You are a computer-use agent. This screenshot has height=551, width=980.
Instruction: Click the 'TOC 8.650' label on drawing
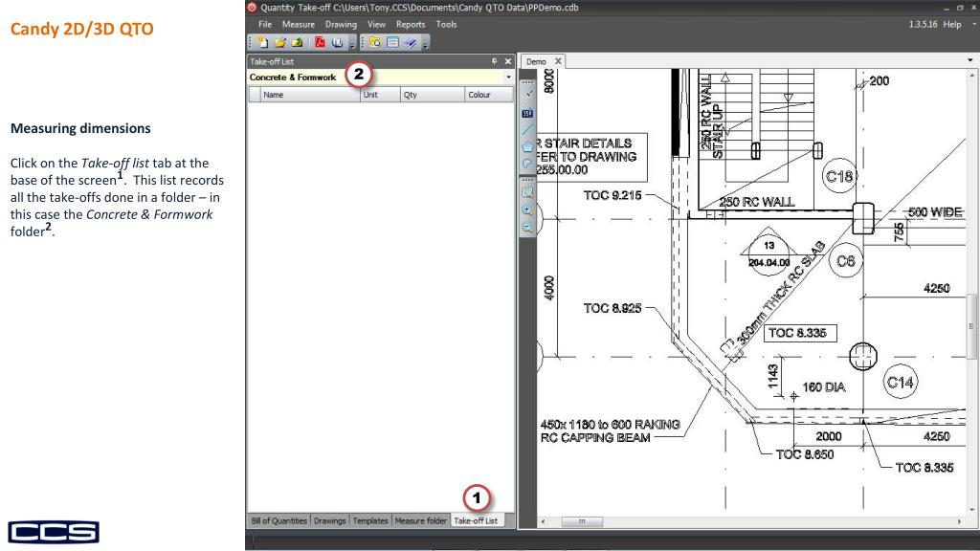tap(804, 454)
